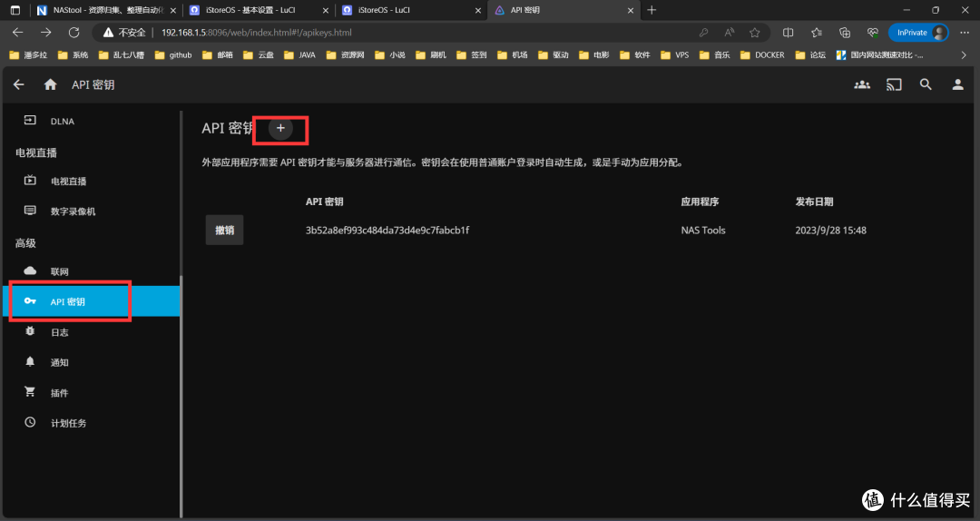Open DLNA settings in sidebar
Screen dimensions: 980x521
click(92, 121)
